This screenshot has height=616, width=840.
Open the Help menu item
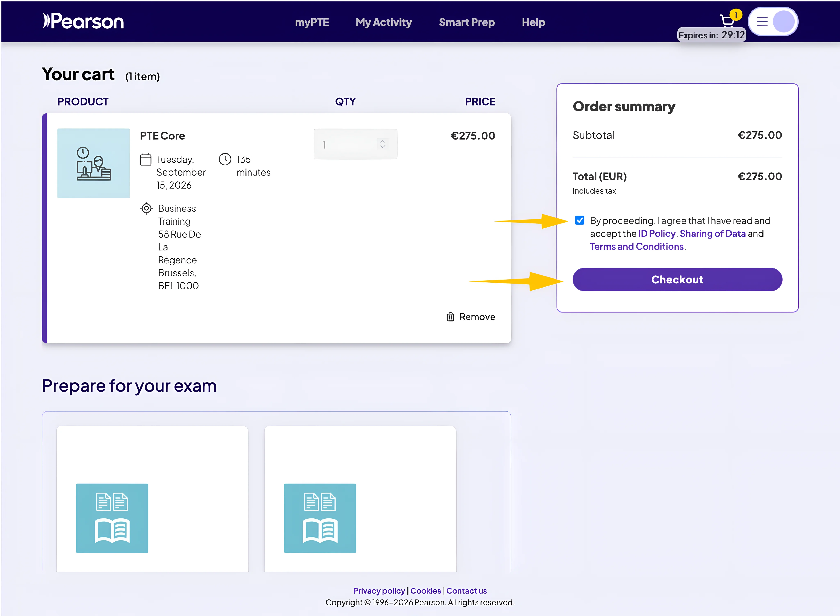(x=533, y=22)
